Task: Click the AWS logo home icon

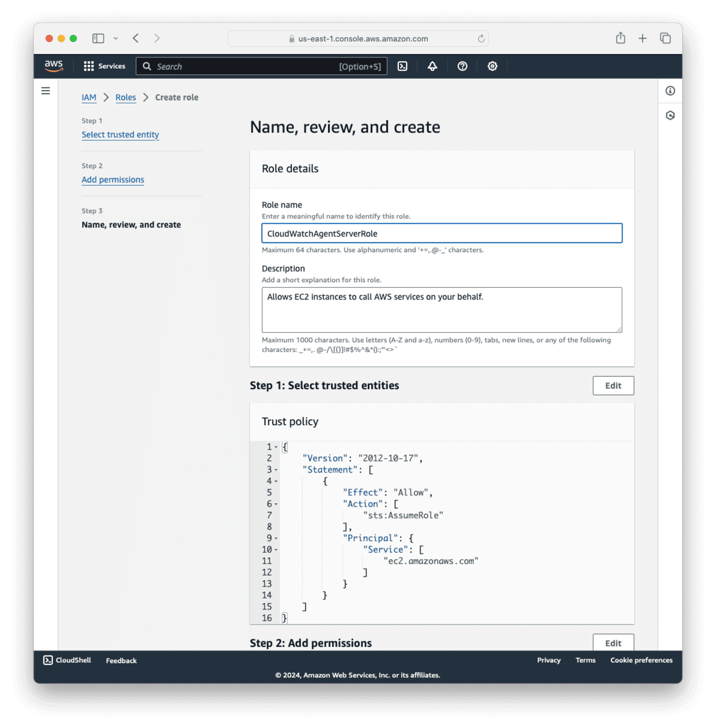Action: (x=54, y=66)
